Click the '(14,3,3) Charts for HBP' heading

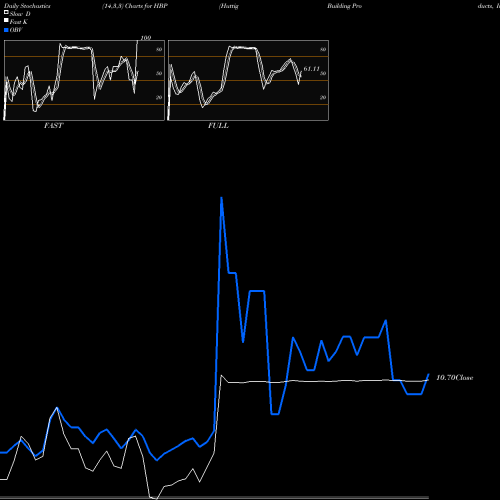tap(135, 6)
